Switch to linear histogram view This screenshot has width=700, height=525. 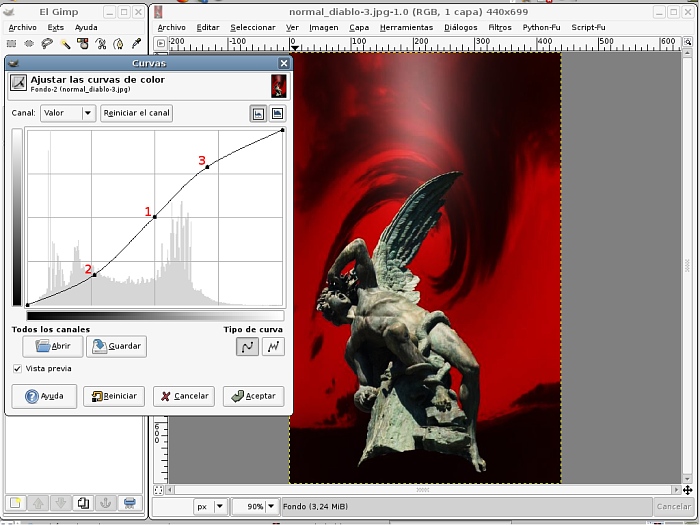(258, 114)
